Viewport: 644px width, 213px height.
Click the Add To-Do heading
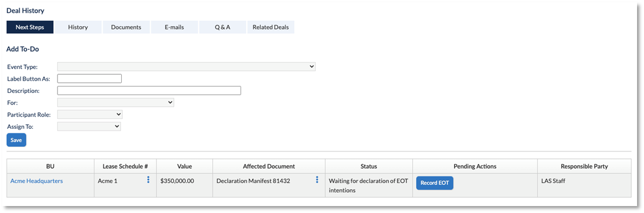tap(23, 49)
